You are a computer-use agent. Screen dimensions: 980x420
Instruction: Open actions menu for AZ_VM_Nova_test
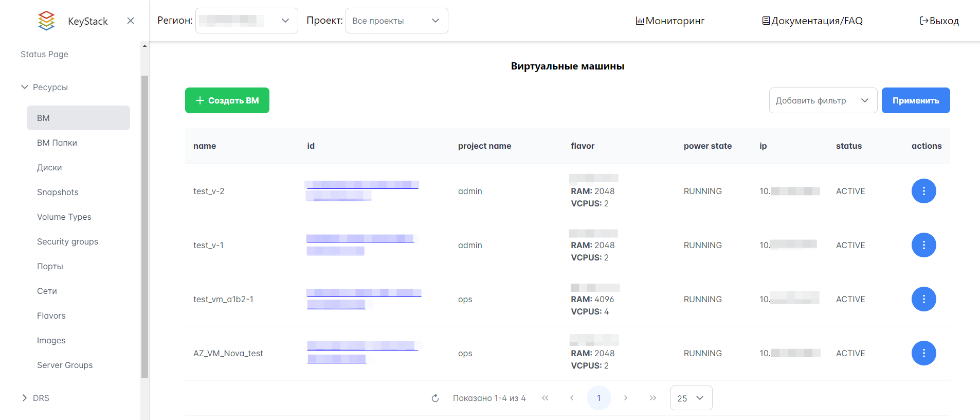[x=923, y=353]
